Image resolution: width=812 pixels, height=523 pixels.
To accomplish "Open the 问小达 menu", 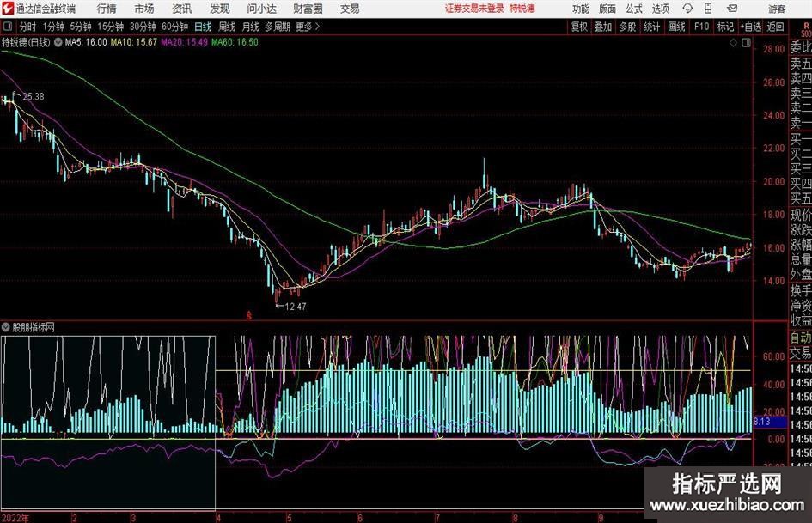I will [261, 9].
